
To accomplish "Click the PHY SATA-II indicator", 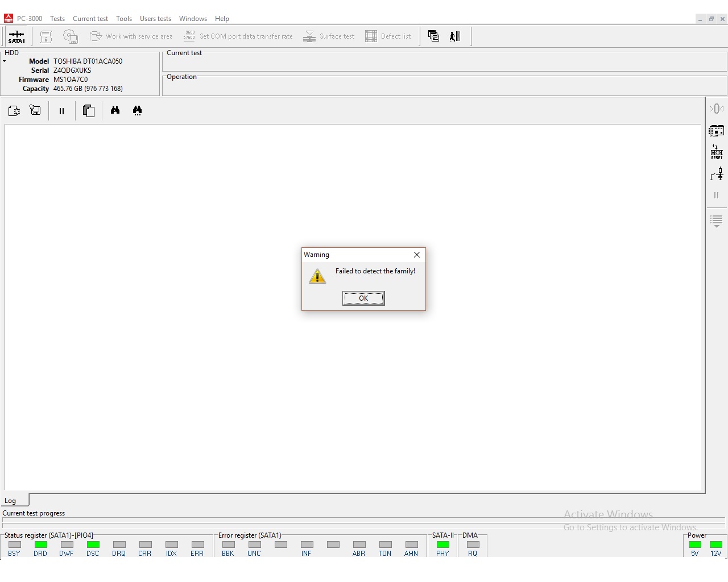I will [x=442, y=548].
